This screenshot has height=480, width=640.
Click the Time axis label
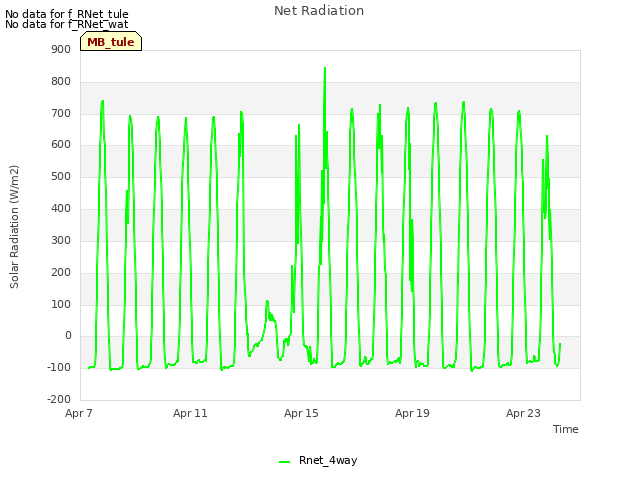tap(566, 429)
